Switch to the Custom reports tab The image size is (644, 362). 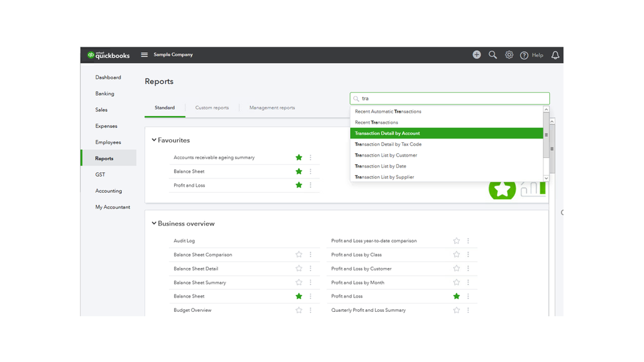pyautogui.click(x=212, y=108)
